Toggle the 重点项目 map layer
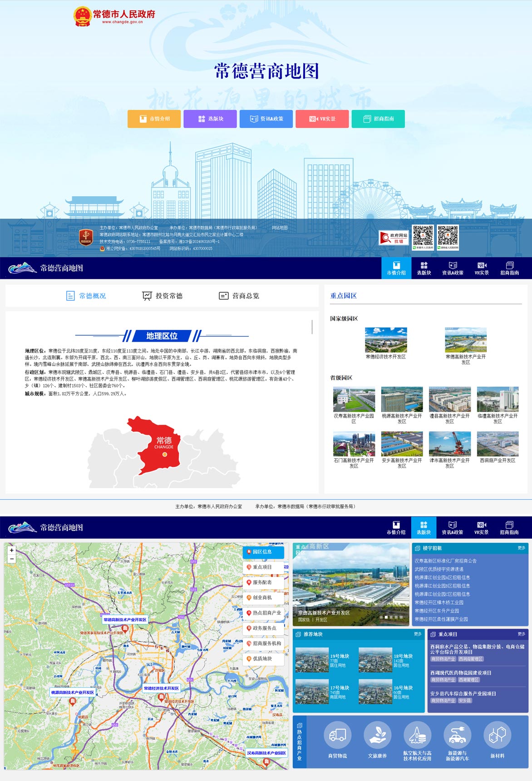 point(263,567)
